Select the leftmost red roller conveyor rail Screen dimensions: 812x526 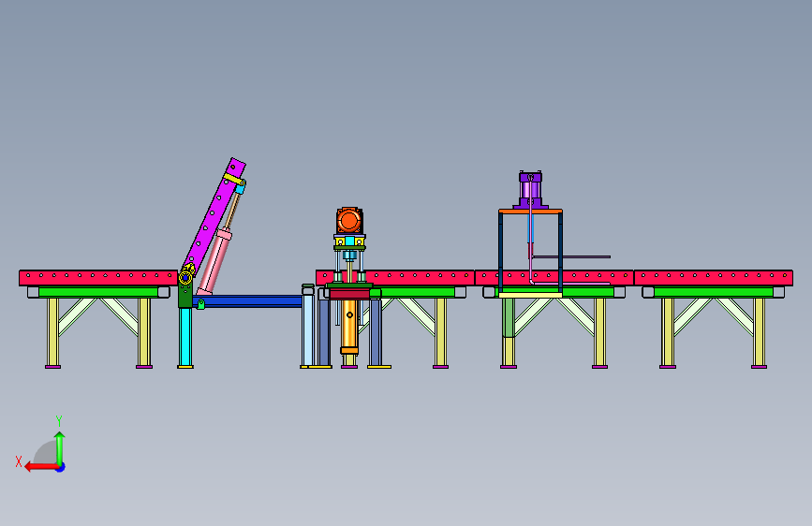pos(98,277)
